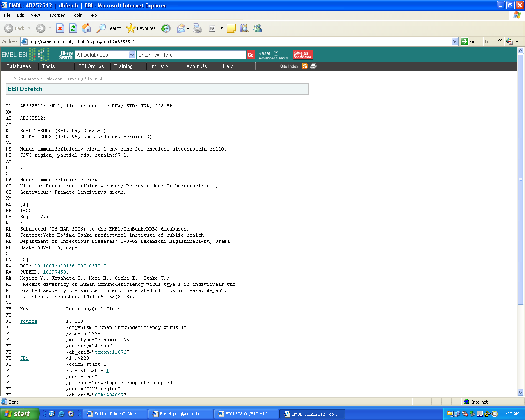Click the Enter Text Here search field
The width and height of the screenshot is (525, 420).
(x=191, y=55)
